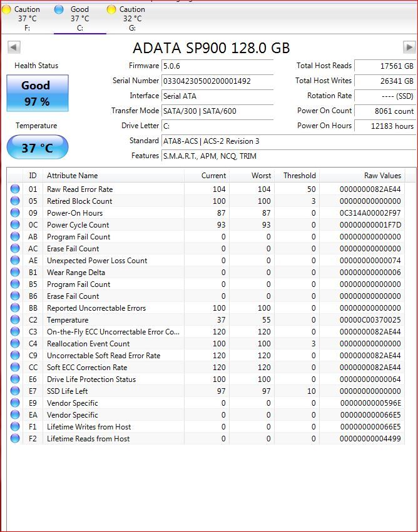
Task: Click the status orb for Lifetime Writes from Host
Action: pos(15,426)
